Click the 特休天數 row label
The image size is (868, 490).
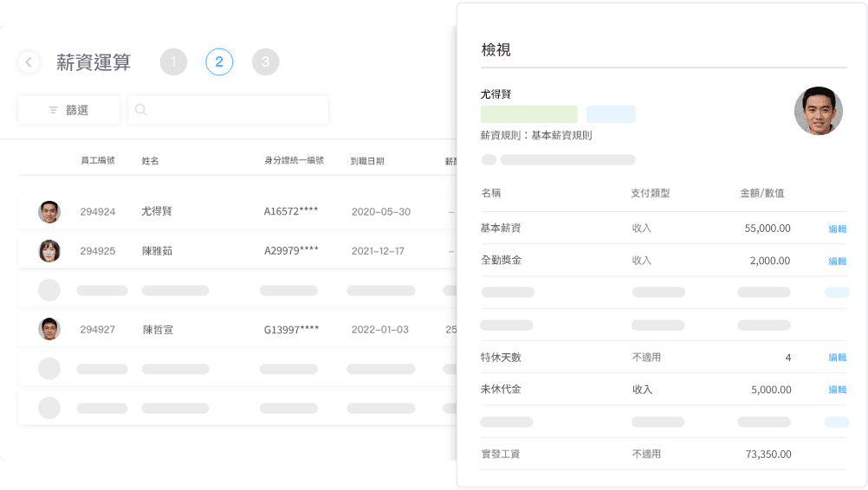pos(501,358)
